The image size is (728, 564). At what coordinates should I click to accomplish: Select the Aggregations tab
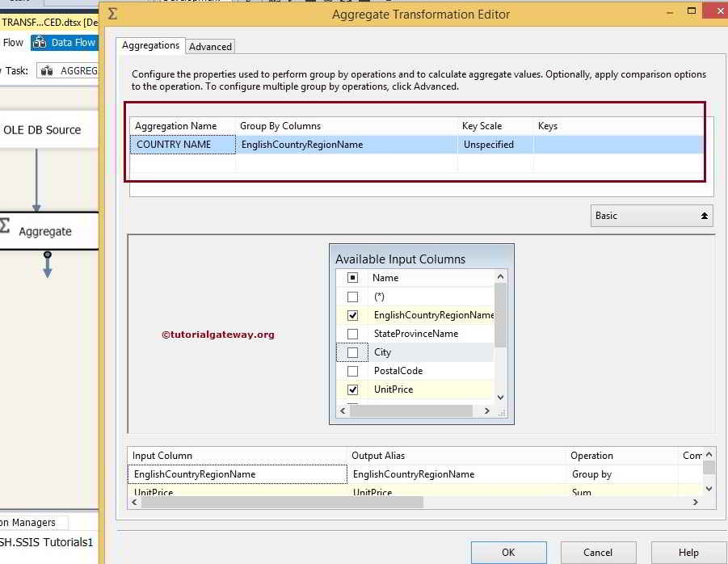tap(150, 46)
